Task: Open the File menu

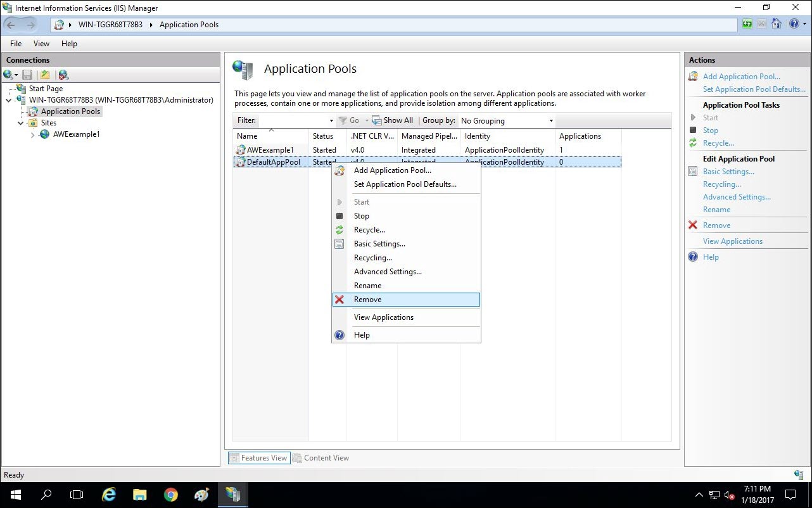Action: (16, 44)
